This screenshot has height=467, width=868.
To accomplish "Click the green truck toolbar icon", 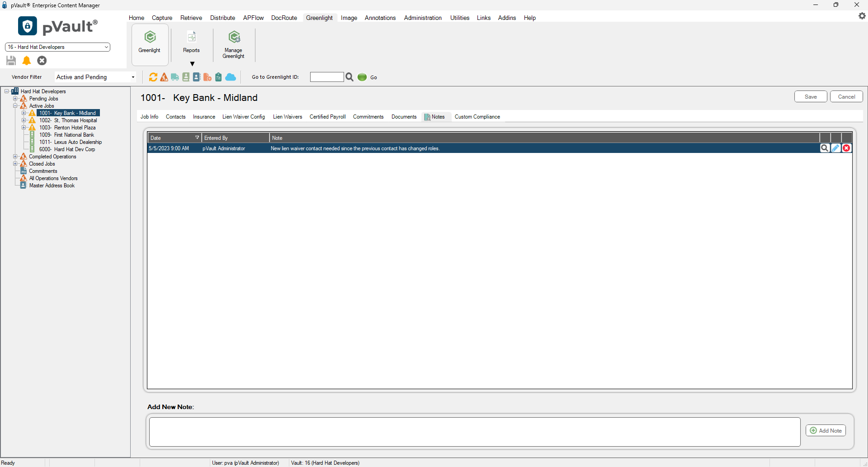I will (x=175, y=77).
